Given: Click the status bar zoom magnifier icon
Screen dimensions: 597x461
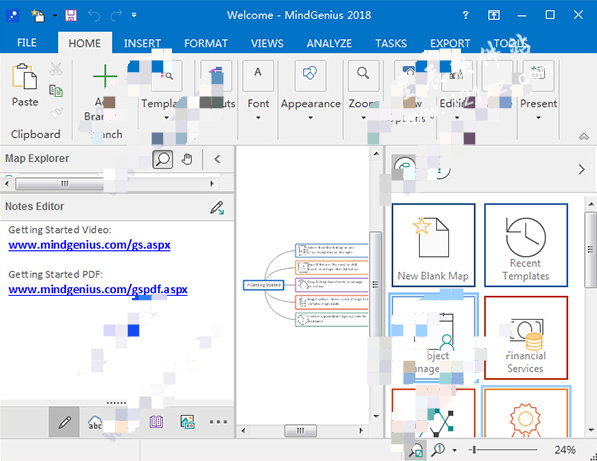Looking at the screenshot, I should (x=438, y=450).
